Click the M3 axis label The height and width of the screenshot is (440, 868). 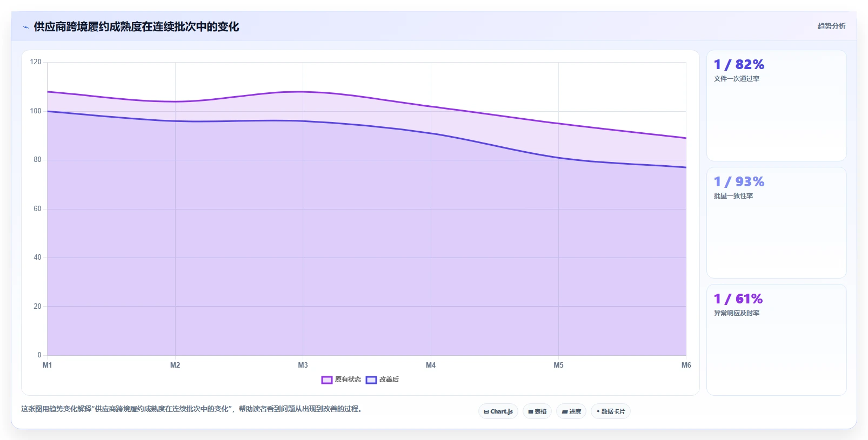coord(303,365)
